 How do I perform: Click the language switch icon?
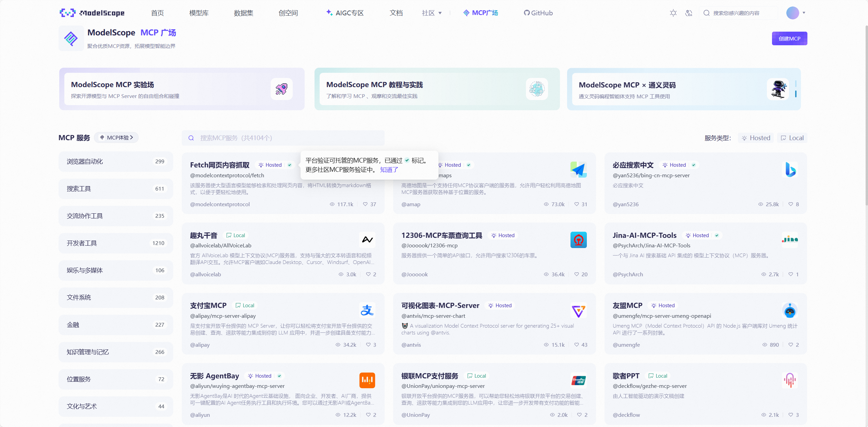[689, 13]
